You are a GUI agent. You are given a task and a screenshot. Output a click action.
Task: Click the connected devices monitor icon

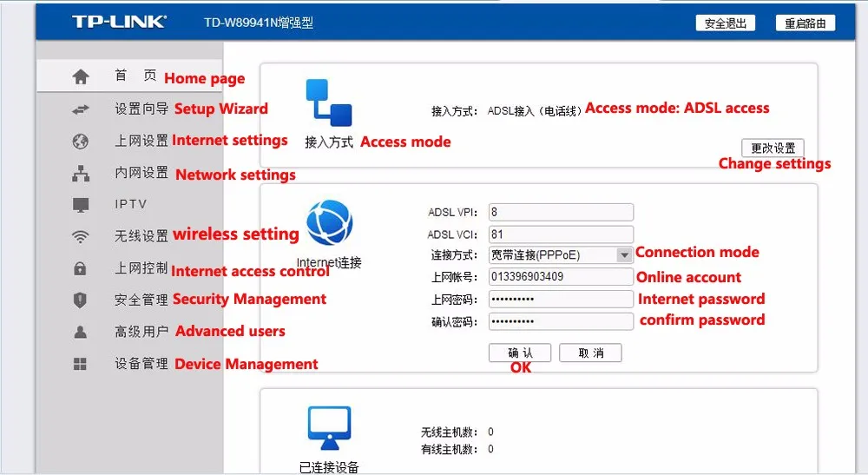329,428
